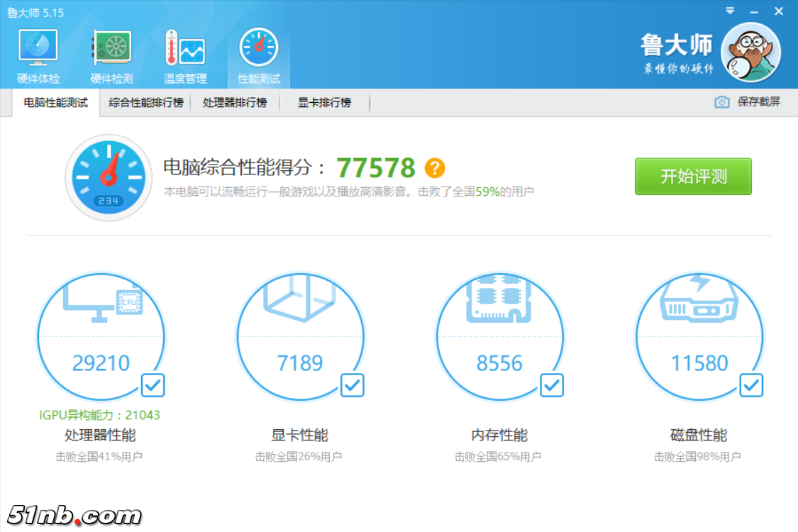Click the green 开始评测 button
Viewport: 798px width, 532px height.
tap(693, 177)
